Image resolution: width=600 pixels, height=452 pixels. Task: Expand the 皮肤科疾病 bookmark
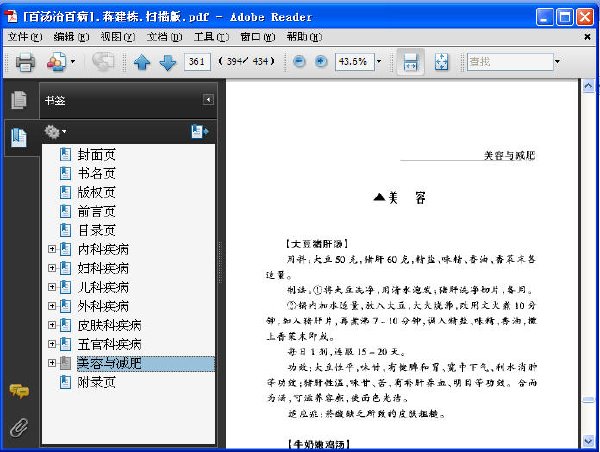click(x=52, y=325)
